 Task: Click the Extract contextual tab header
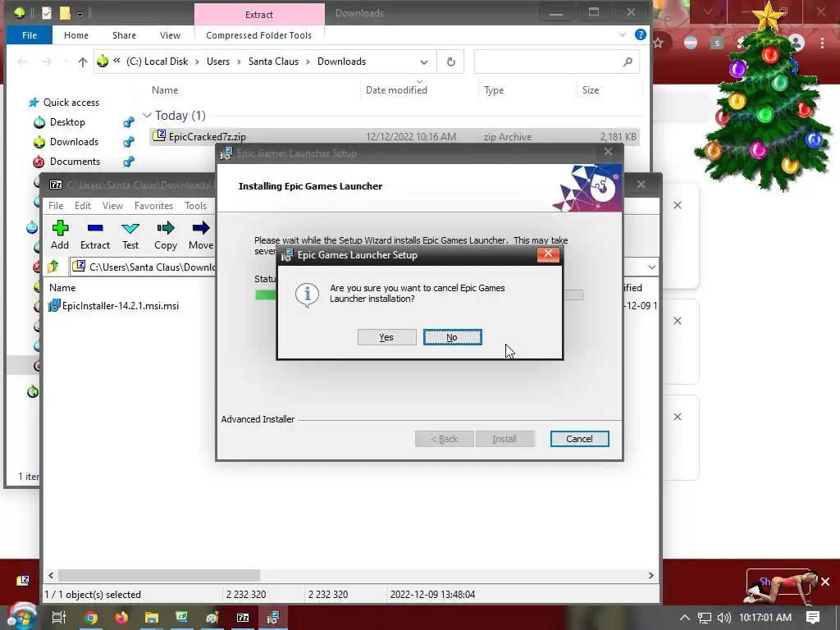click(259, 15)
